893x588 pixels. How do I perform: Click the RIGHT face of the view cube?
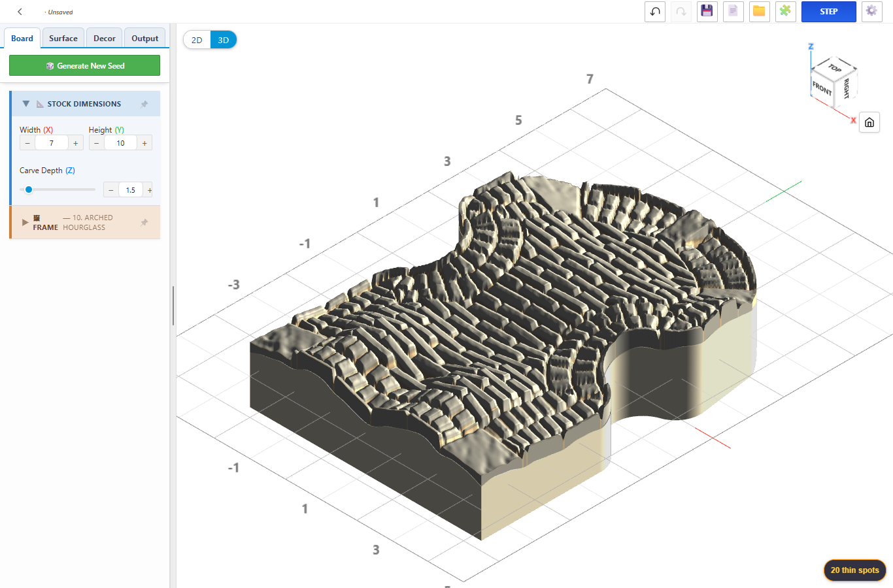point(846,88)
